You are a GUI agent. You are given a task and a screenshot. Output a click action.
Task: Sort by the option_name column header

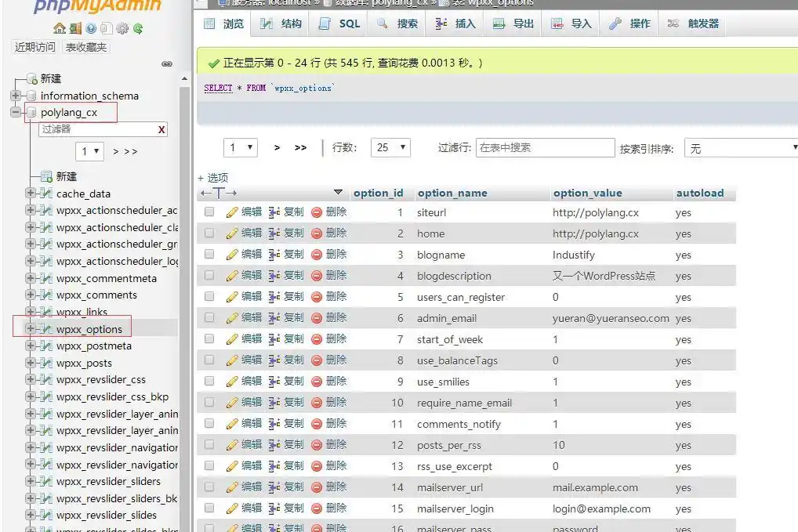pos(452,193)
